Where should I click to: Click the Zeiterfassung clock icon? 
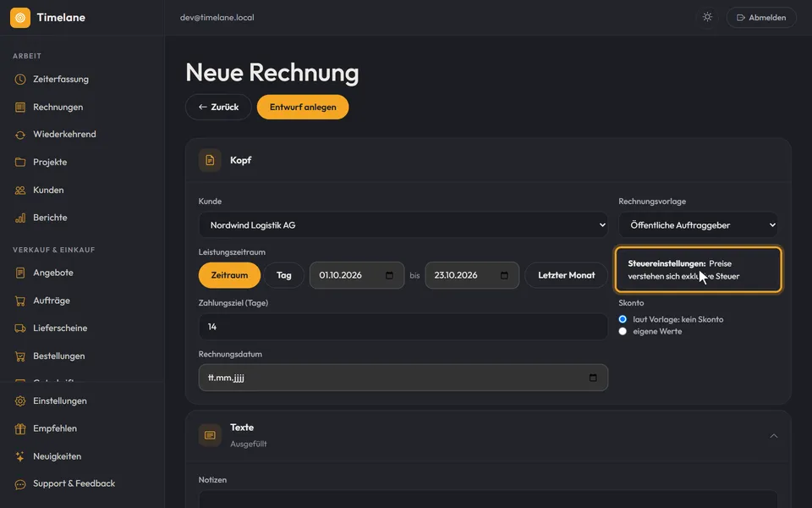[x=20, y=80]
